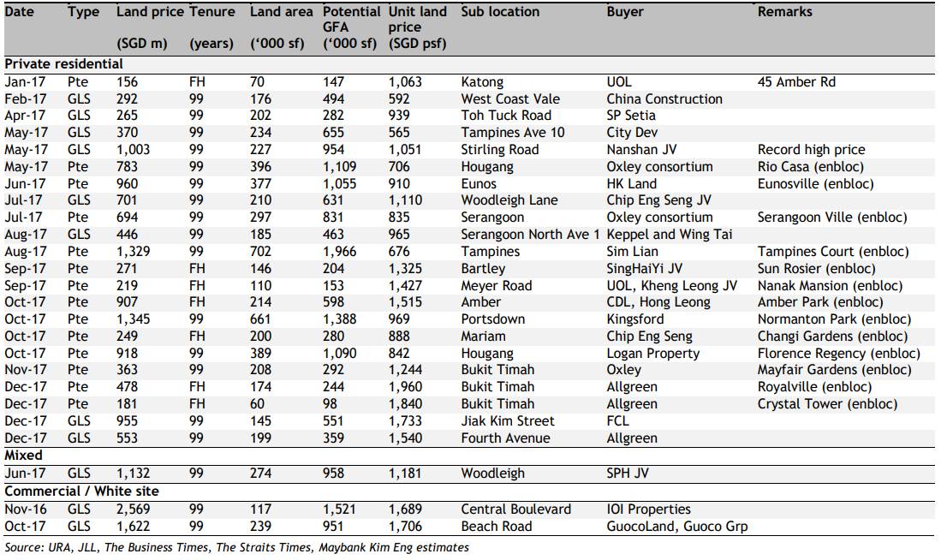Viewport: 941px width, 560px height.
Task: Select 'Central Boulevard' cell
Action: coord(515,509)
